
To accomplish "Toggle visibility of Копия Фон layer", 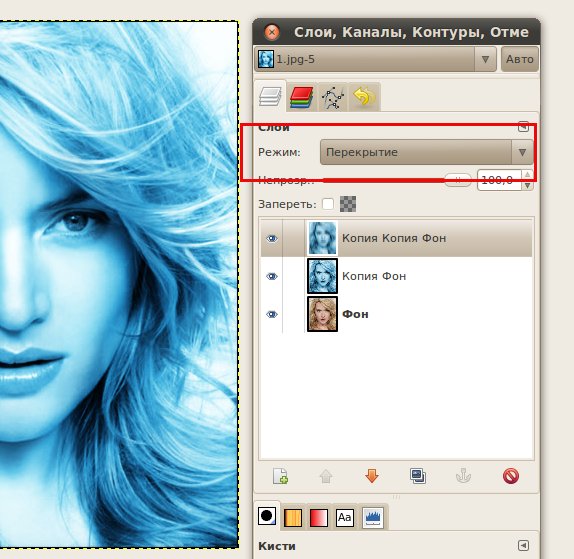I will 272,276.
